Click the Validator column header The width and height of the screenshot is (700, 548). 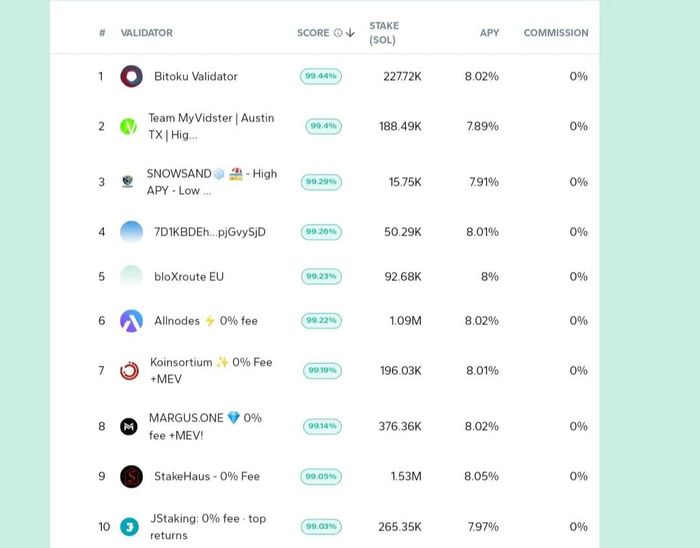146,33
